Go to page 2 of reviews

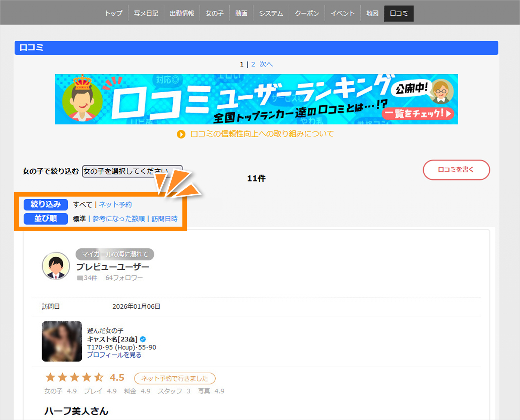[x=253, y=64]
